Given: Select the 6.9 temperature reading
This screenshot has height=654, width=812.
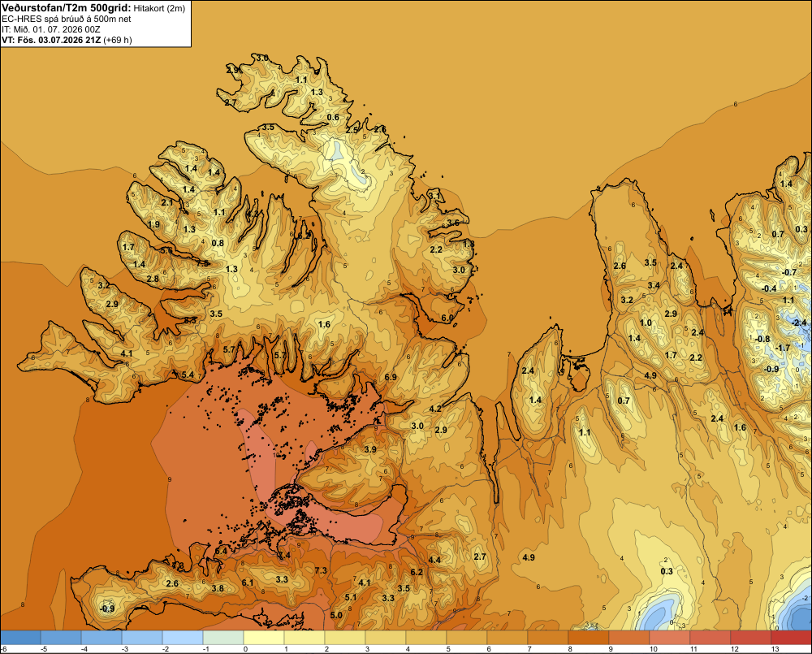Looking at the screenshot, I should tap(391, 377).
